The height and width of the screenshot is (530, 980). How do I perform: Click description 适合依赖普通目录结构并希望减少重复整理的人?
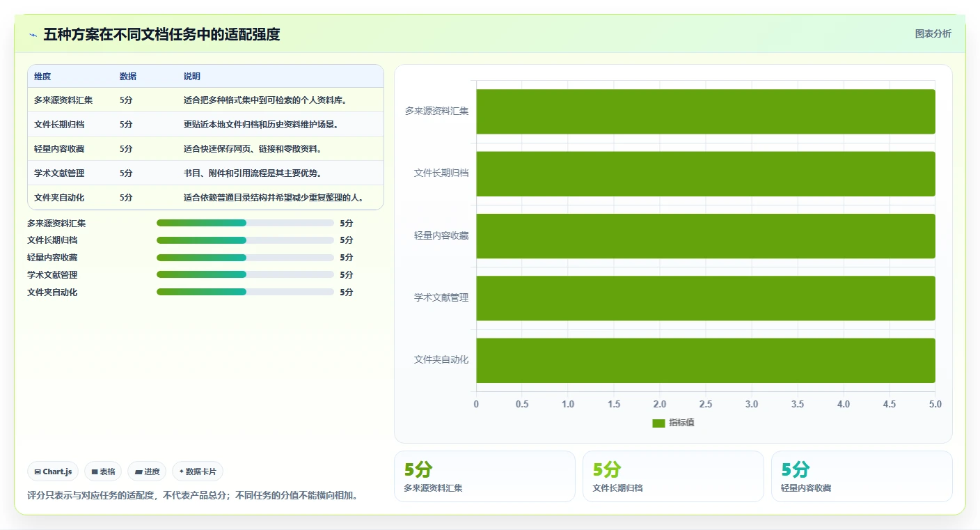point(274,198)
